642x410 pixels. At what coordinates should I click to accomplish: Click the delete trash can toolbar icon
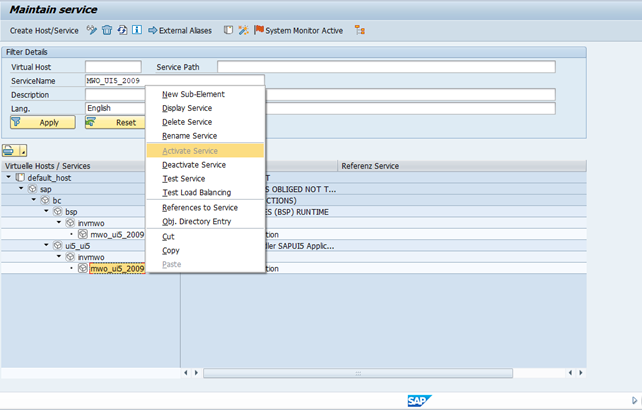(107, 31)
